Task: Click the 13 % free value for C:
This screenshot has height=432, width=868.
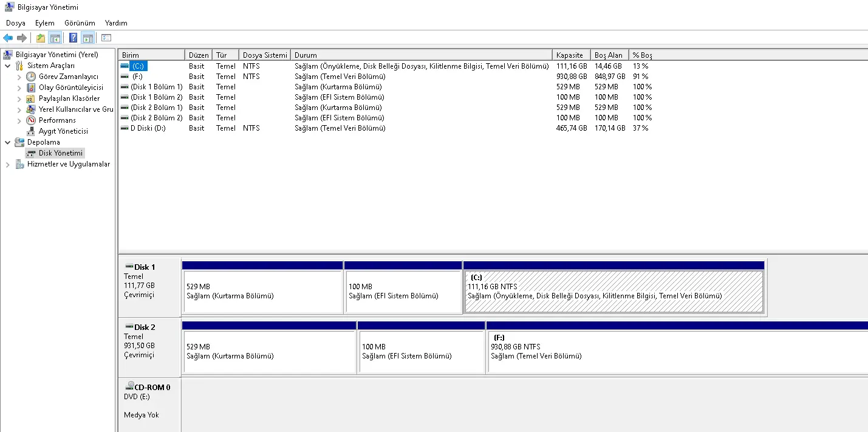Action: pyautogui.click(x=640, y=66)
